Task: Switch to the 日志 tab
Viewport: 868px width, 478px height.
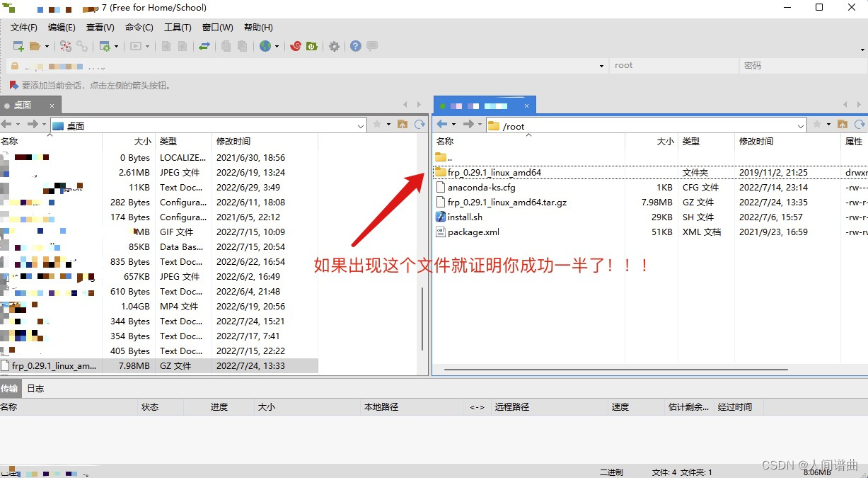Action: tap(35, 388)
